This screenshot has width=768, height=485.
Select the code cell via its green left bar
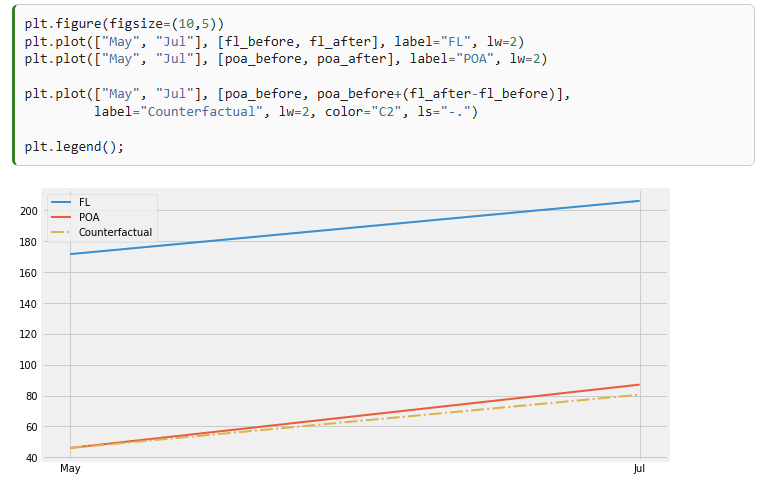click(14, 85)
